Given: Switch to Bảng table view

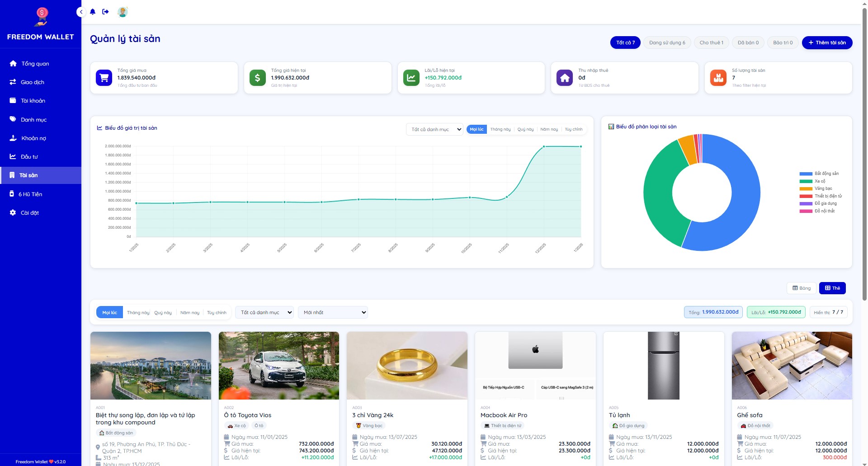Looking at the screenshot, I should tap(802, 288).
